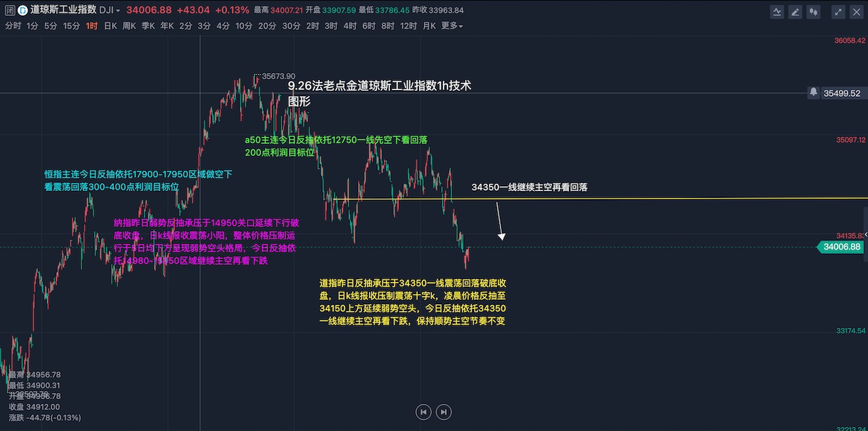868x431 pixels.
Task: Jump to the next bar
Action: 443,411
